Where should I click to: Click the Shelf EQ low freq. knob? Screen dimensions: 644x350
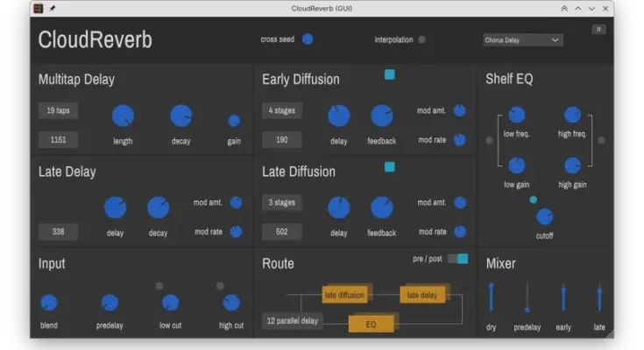point(517,115)
